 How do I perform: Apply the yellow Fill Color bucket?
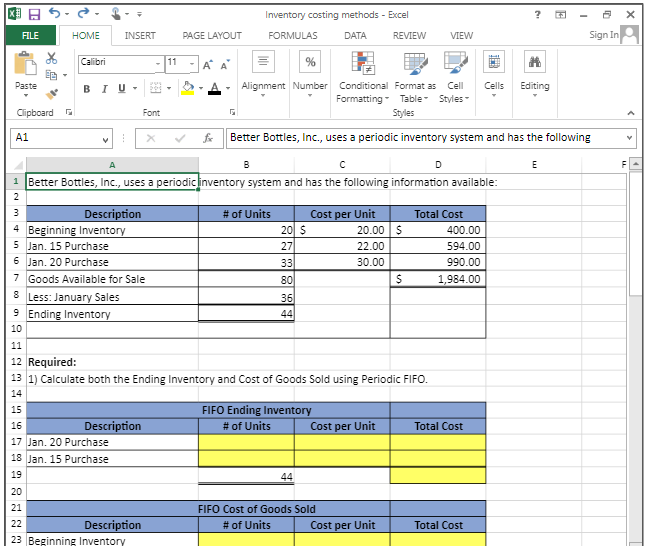tap(187, 88)
